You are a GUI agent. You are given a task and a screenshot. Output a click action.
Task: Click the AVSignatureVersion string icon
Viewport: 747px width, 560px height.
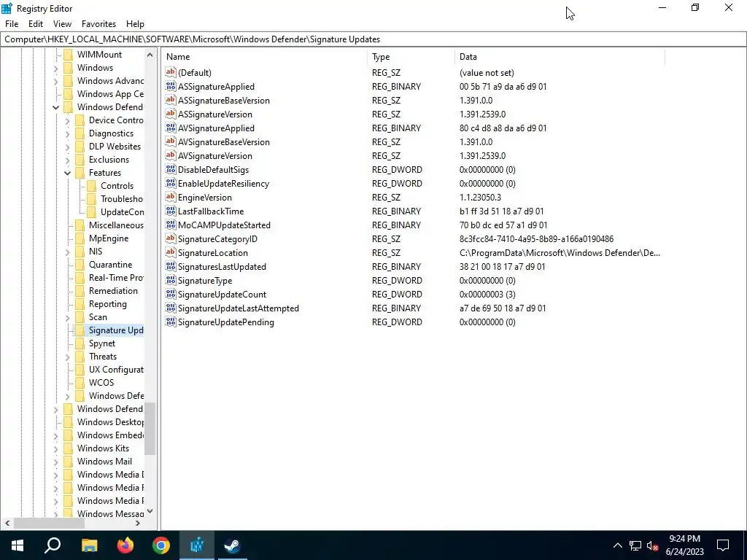tap(171, 156)
